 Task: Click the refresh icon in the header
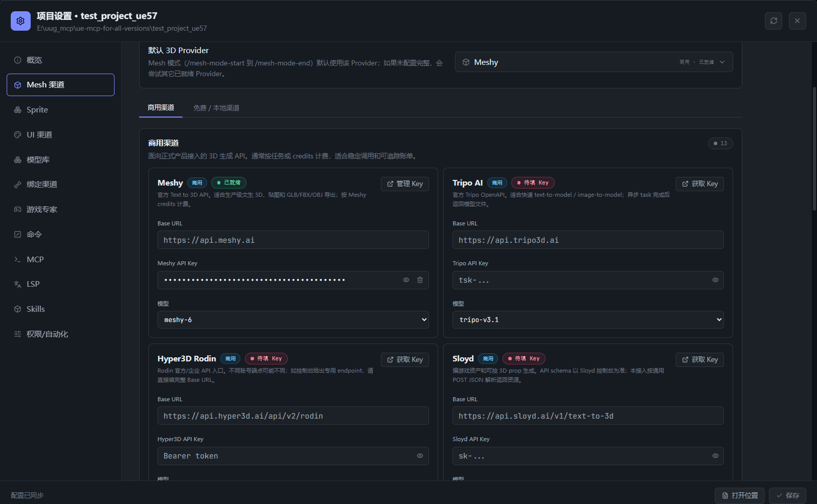(x=774, y=21)
